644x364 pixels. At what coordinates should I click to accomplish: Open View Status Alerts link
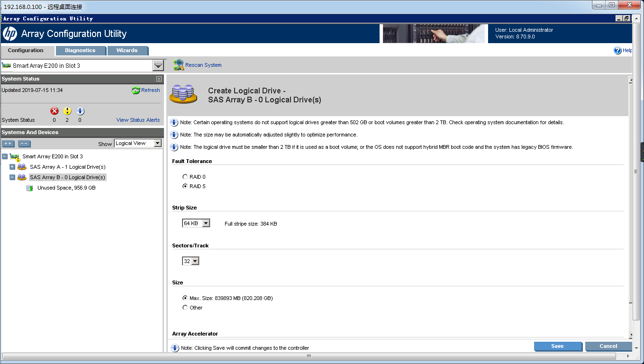coord(138,120)
